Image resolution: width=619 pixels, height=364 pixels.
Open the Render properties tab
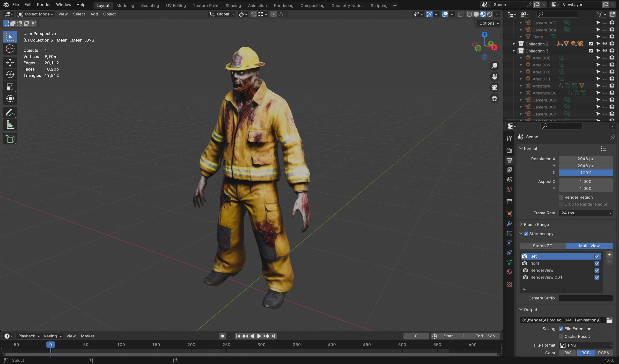[509, 150]
